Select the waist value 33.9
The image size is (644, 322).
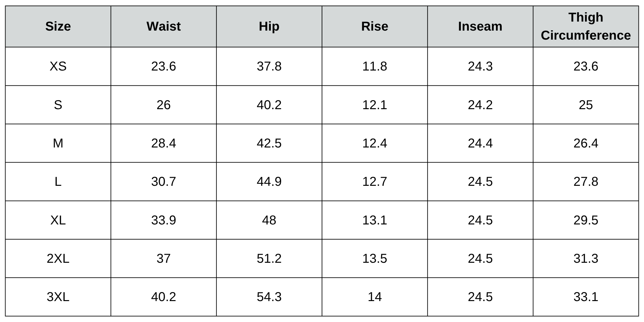tap(164, 220)
